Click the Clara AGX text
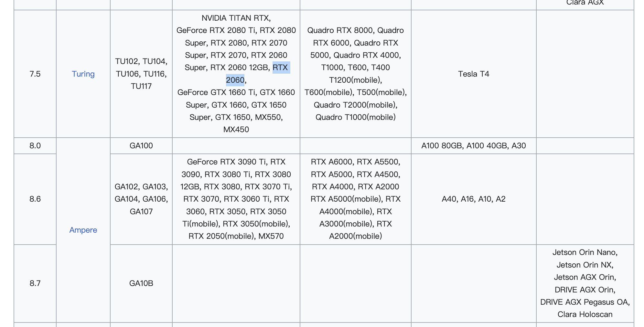 click(585, 3)
